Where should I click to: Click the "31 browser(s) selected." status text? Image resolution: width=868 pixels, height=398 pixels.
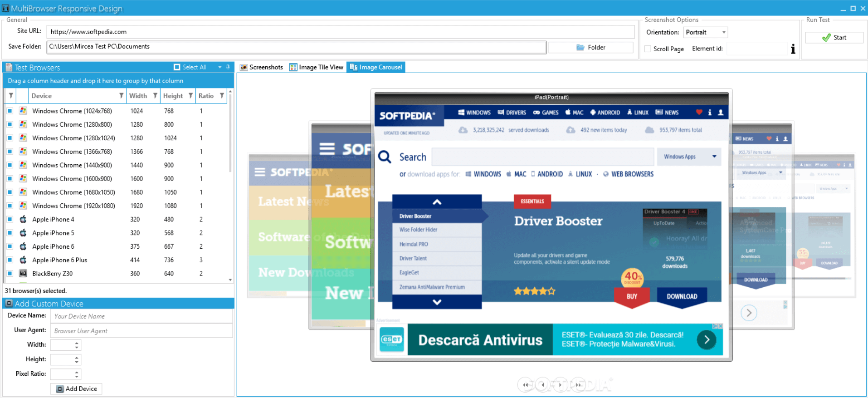click(36, 291)
